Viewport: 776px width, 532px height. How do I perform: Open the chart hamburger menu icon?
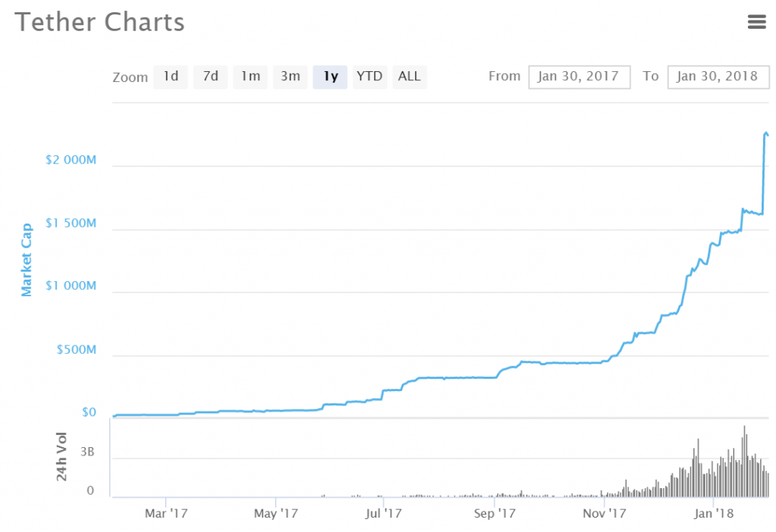pyautogui.click(x=757, y=22)
